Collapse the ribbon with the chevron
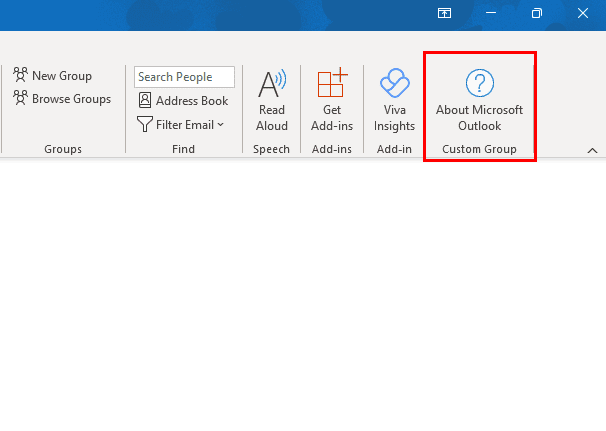This screenshot has height=431, width=606. coord(592,150)
